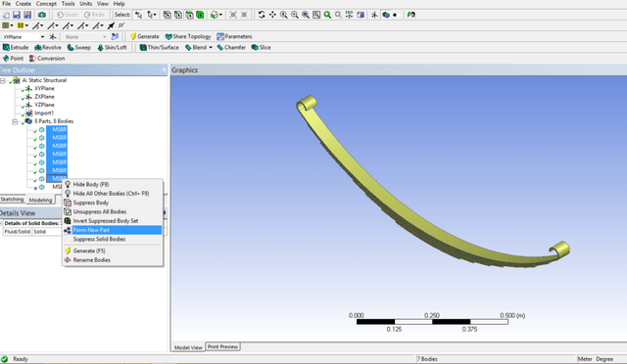Click the Save icon in toolbar

(x=17, y=15)
